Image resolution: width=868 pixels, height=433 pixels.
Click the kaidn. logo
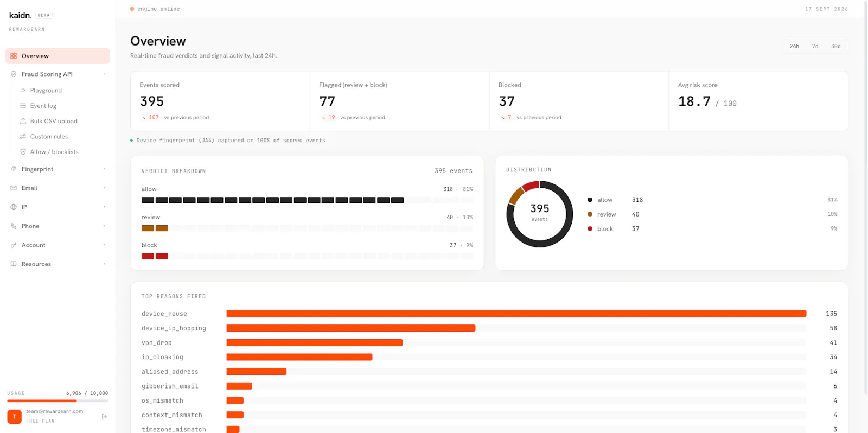(x=20, y=15)
